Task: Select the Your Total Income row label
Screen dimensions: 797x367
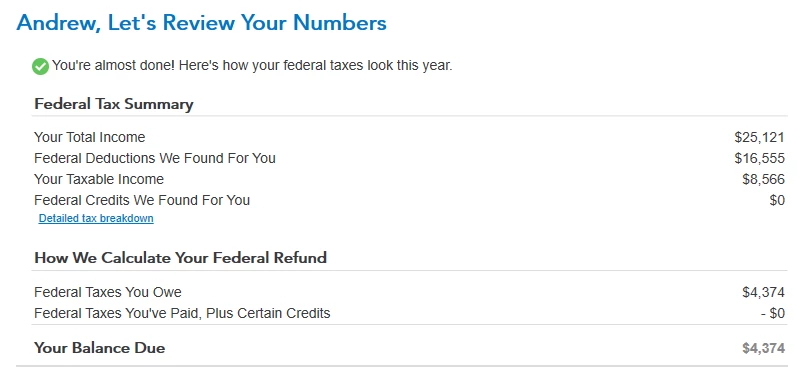Action: coord(89,137)
